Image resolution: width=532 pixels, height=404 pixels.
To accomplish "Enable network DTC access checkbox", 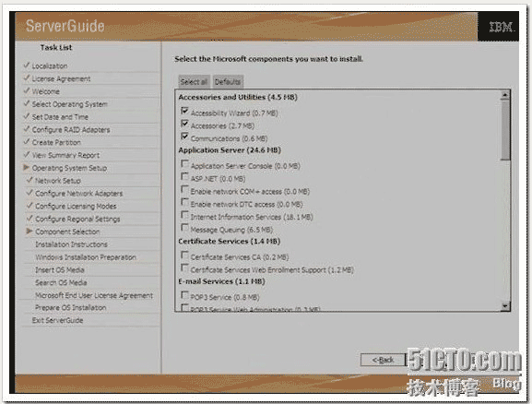I will point(184,202).
